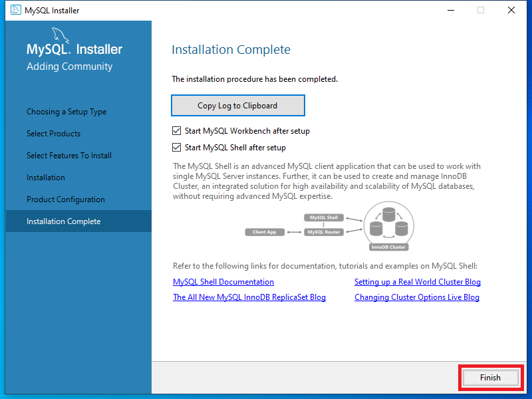
Task: Select the Installation step in sidebar
Action: tap(46, 178)
